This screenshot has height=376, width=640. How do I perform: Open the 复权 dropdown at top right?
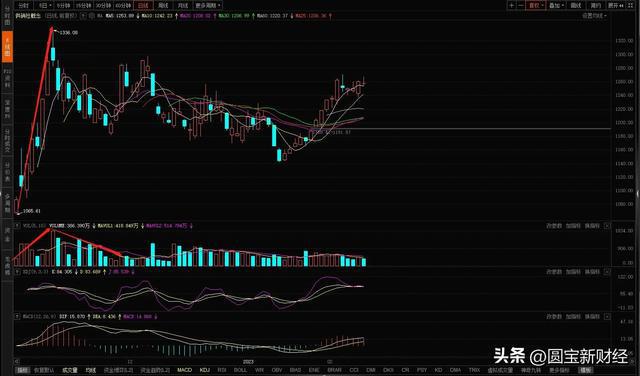point(536,5)
